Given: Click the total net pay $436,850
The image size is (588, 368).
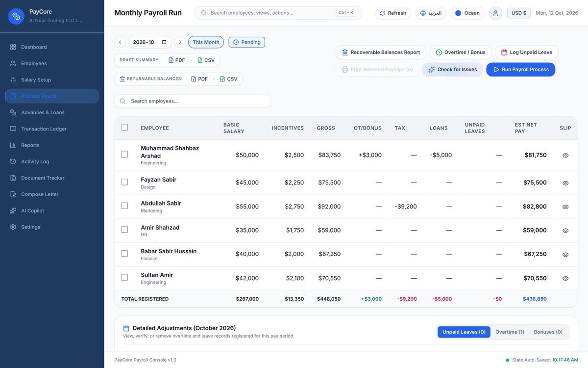Looking at the screenshot, I should (x=535, y=299).
